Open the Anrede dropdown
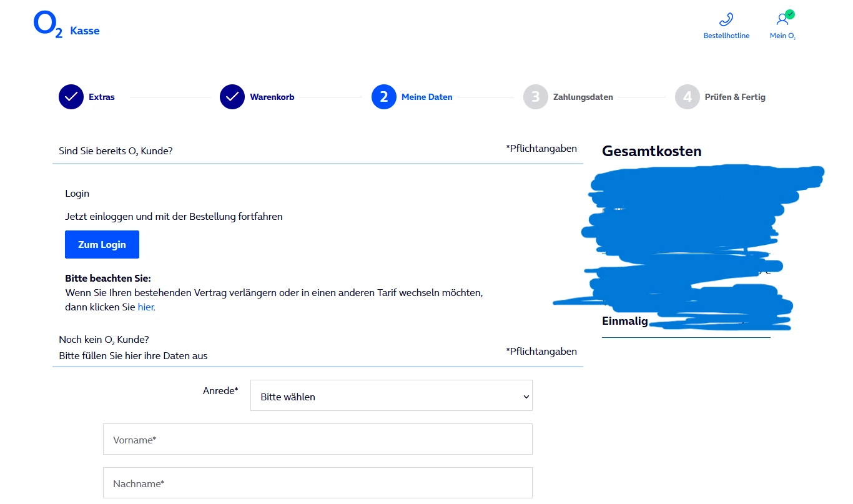853x504 pixels. click(x=392, y=395)
